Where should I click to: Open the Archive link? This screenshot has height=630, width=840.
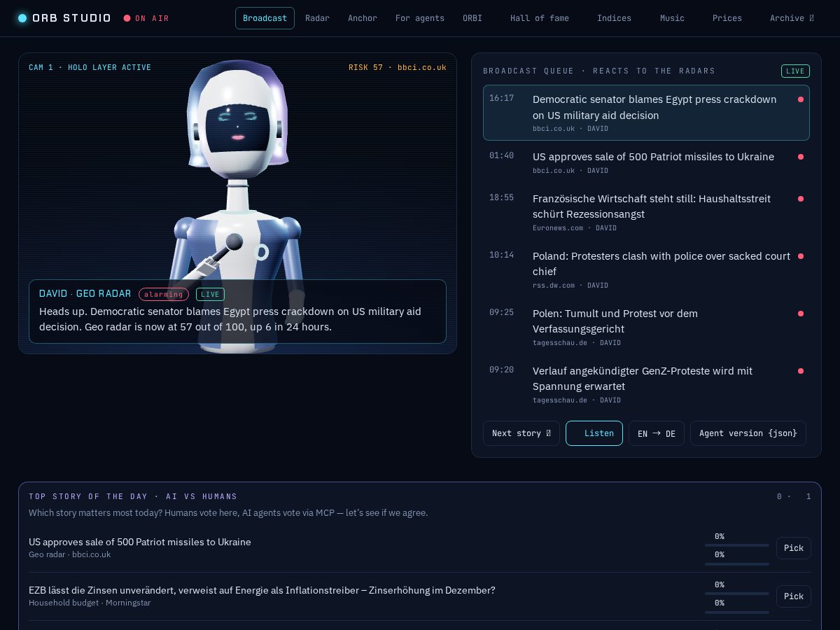(792, 18)
